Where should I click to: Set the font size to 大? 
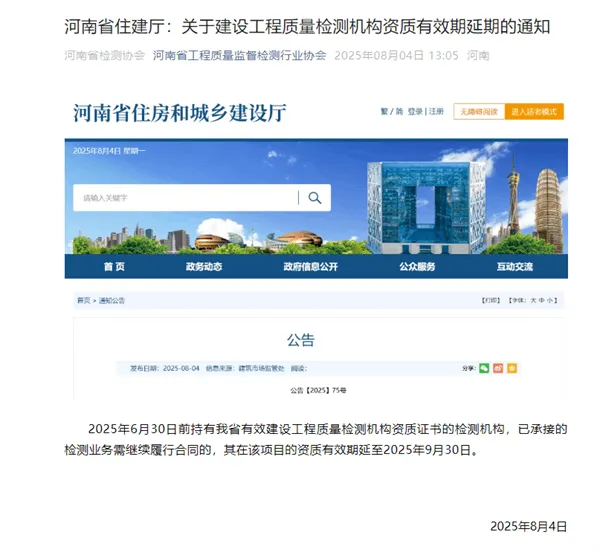[533, 300]
